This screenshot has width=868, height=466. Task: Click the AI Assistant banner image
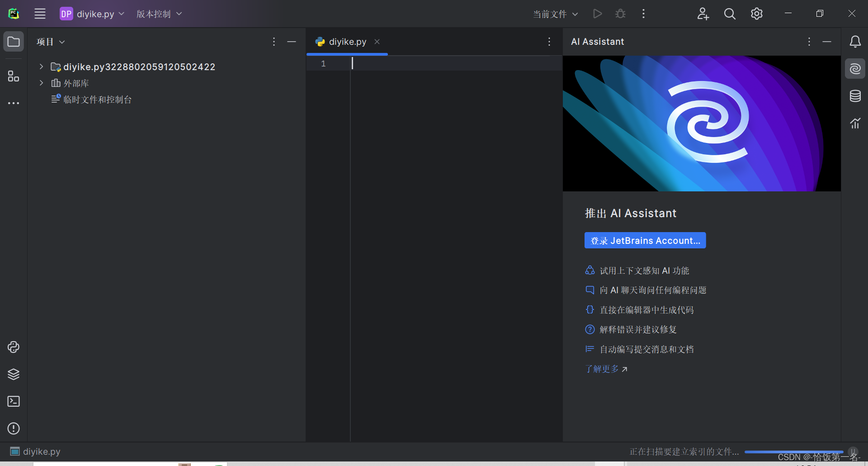[702, 124]
